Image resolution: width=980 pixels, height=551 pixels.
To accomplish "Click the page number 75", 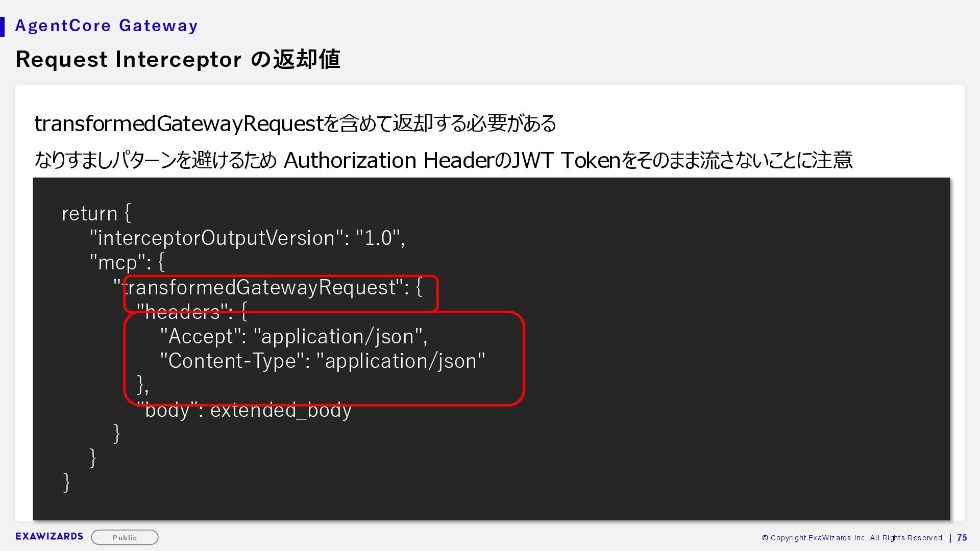I will click(962, 538).
